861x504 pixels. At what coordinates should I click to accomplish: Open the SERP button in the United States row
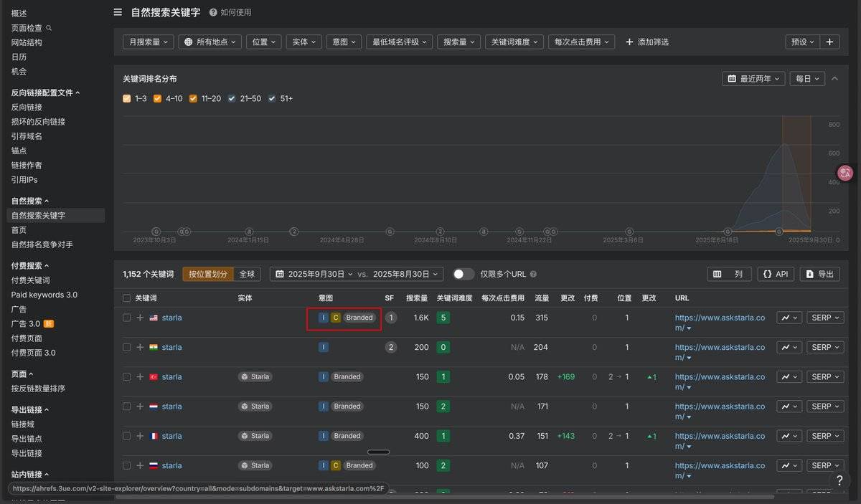pos(825,318)
